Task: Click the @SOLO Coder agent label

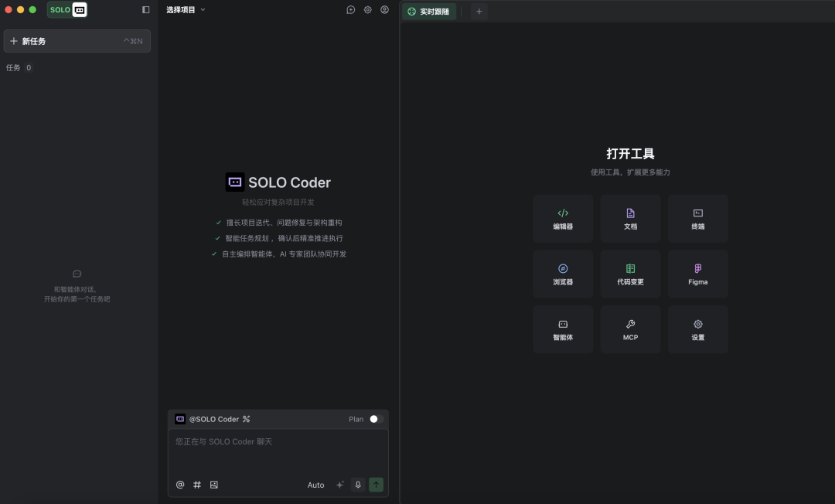Action: [x=214, y=420]
